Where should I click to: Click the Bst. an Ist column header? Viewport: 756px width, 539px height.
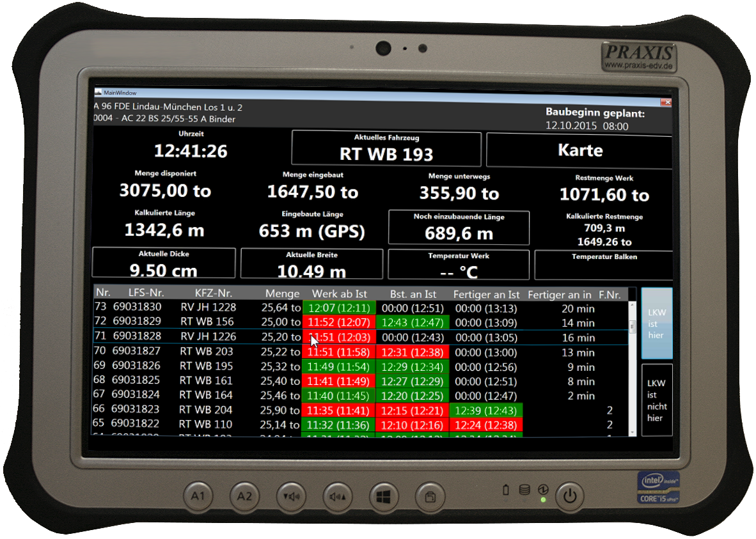click(x=413, y=294)
